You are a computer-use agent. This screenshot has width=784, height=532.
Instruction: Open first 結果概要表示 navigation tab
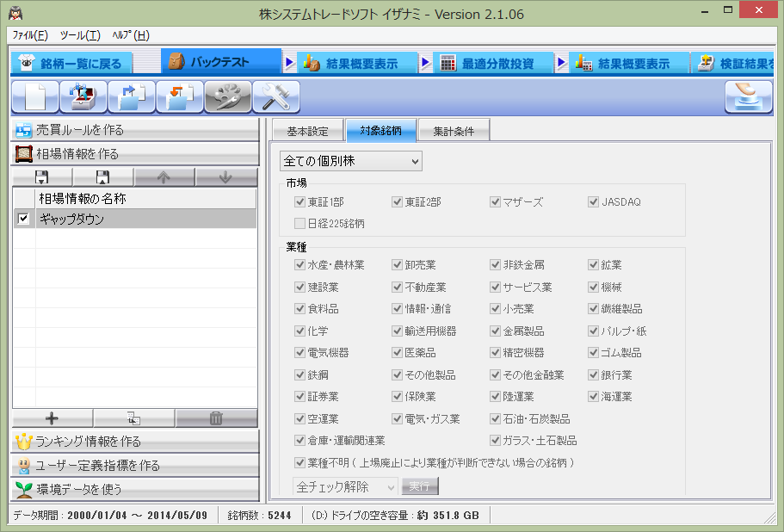pyautogui.click(x=357, y=63)
